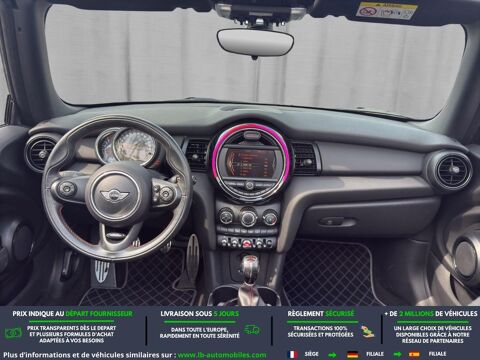Image resolution: width=480 pixels, height=360 pixels.
Task: Click the secure payment hand icon
Action: click(367, 332)
